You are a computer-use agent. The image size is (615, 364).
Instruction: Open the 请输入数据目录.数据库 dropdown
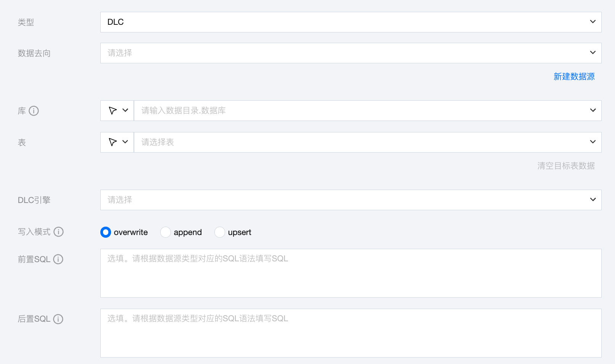(368, 111)
